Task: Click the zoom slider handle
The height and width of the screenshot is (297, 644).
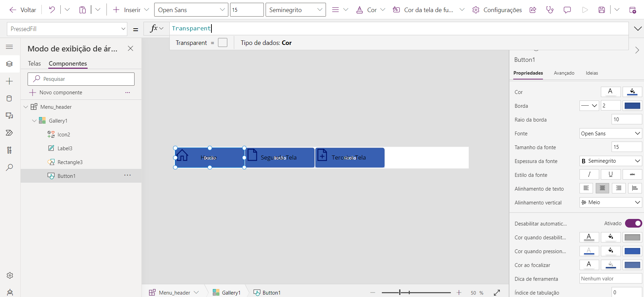Action: tap(400, 293)
